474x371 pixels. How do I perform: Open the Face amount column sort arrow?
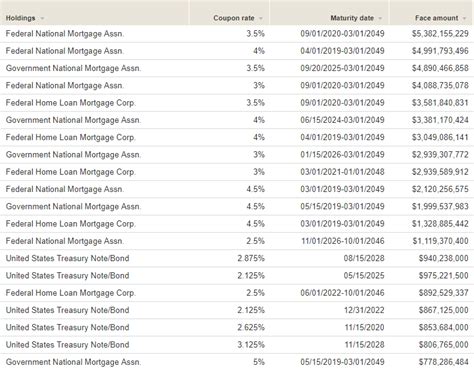[x=464, y=18]
